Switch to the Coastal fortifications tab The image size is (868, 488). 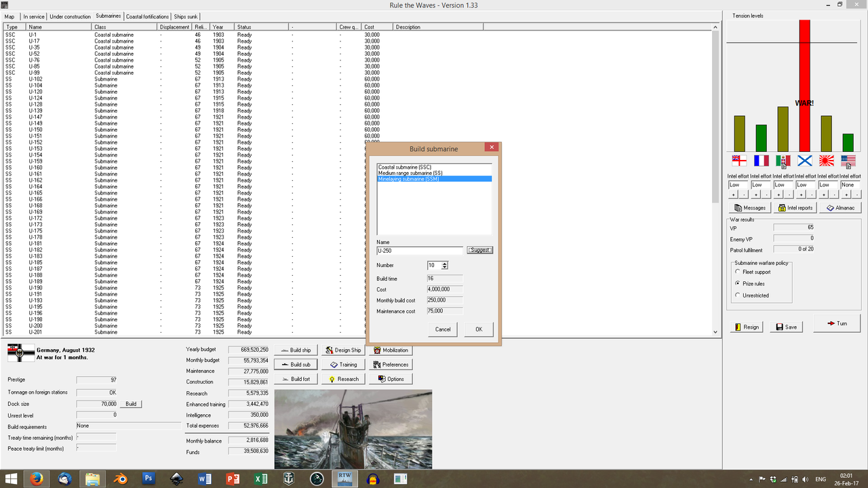147,16
